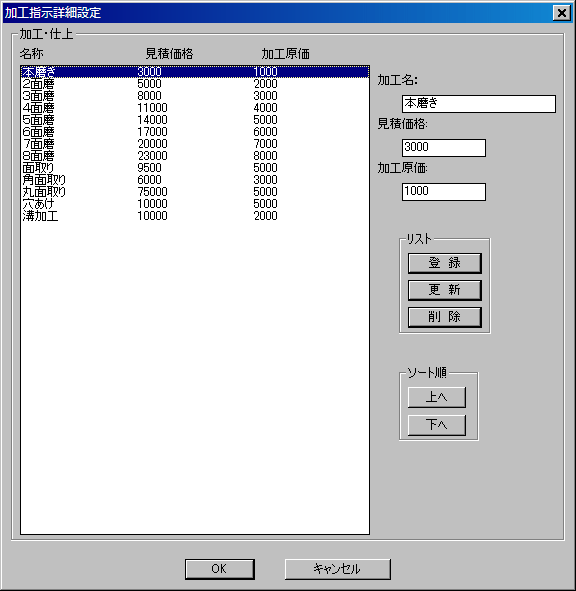Select the 穴あけ list row
Viewport: 576px width, 591px height.
point(195,204)
